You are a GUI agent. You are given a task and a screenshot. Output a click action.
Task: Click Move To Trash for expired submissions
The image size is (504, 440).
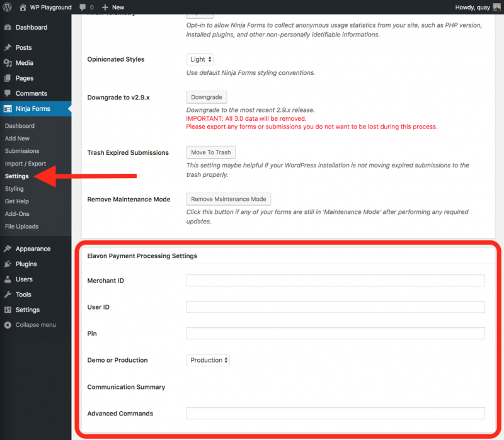(210, 152)
